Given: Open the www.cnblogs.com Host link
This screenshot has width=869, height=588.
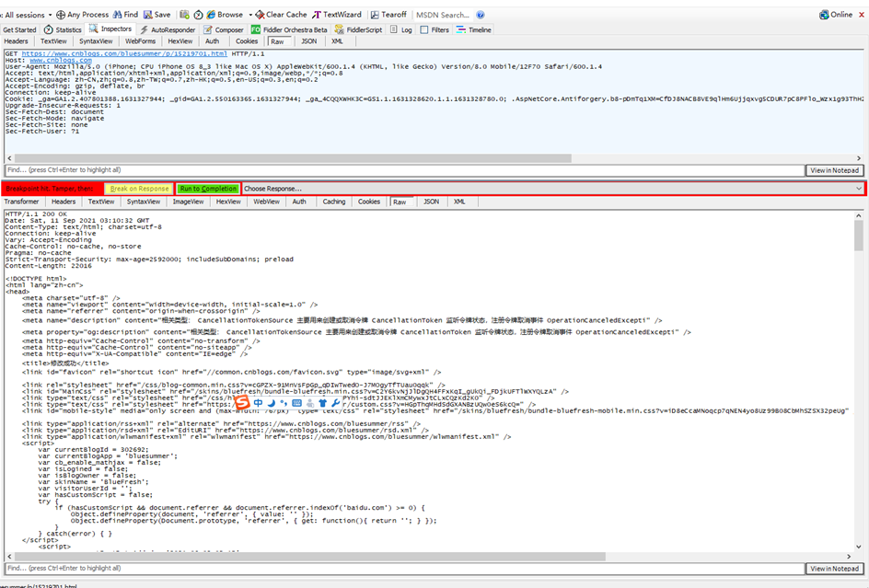Looking at the screenshot, I should click(61, 60).
